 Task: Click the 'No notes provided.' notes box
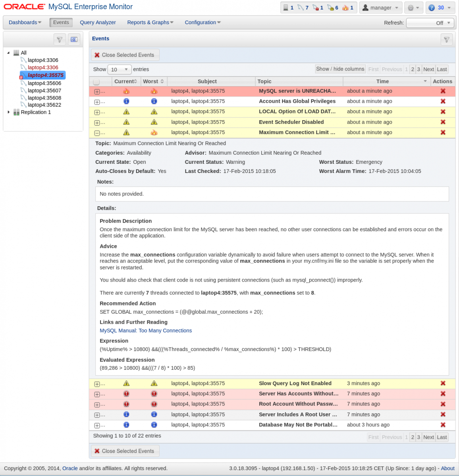[x=272, y=194]
